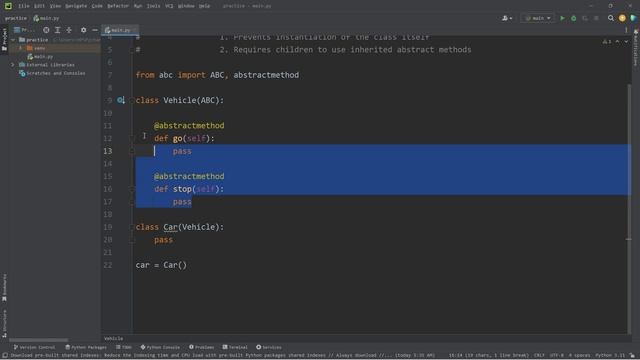Viewport: 640px width, 360px height.
Task: Click the overridden-methods gutter icon on line 9
Action: click(121, 100)
